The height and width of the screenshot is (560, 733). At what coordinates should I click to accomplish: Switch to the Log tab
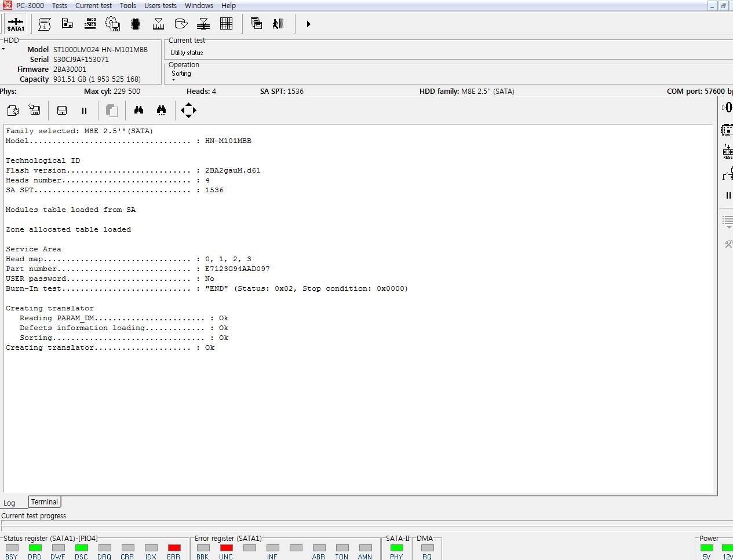(10, 503)
